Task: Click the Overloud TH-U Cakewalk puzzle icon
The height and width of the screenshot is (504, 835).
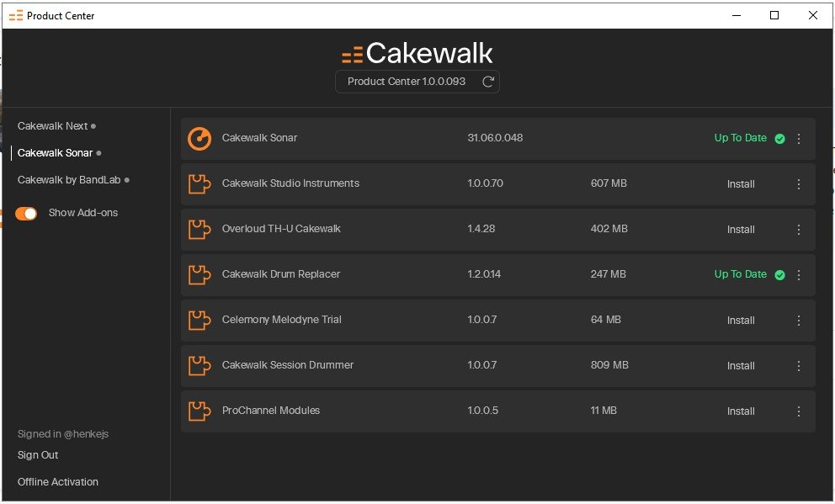Action: click(199, 230)
